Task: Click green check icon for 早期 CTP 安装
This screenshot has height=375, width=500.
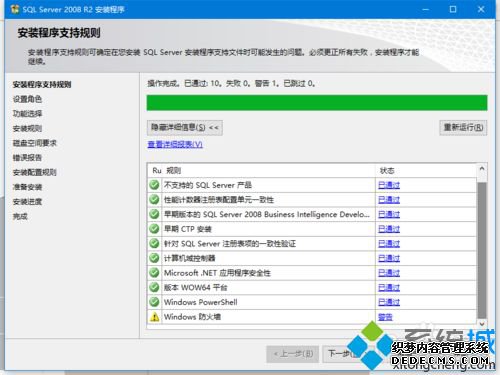Action: [154, 229]
